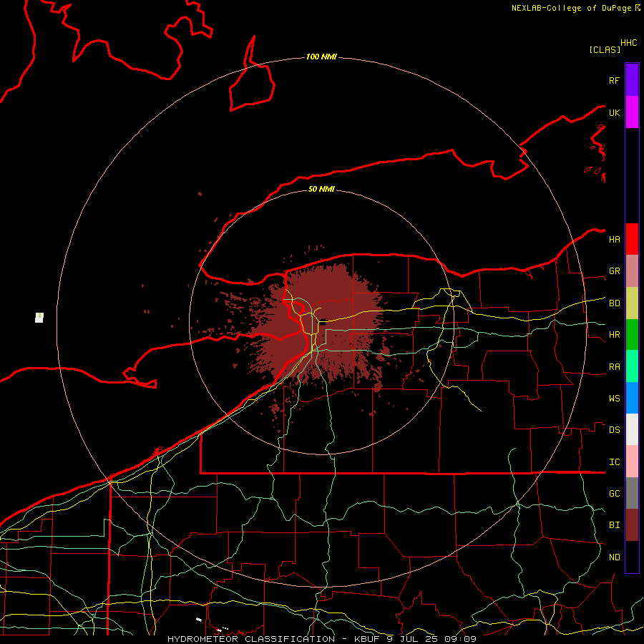This screenshot has height=644, width=644.
Task: Click the 'HA' legend label
Action: 615,240
